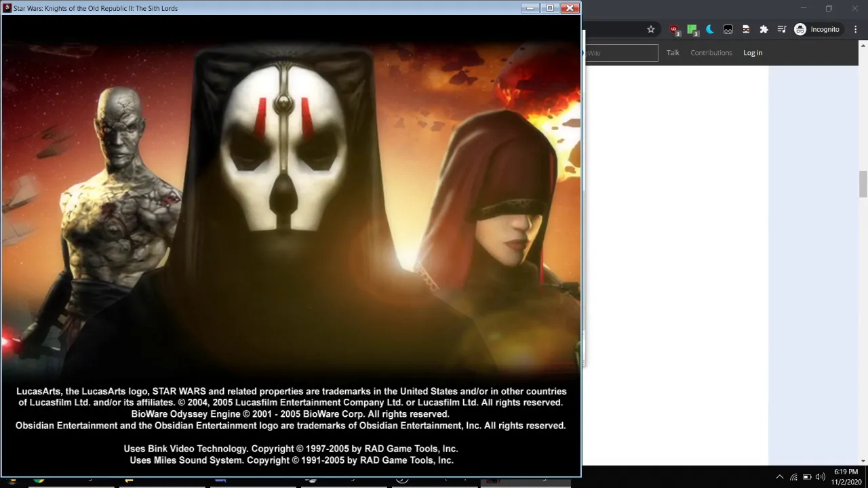Open the Talk link in wiki header
The height and width of the screenshot is (488, 868).
click(673, 53)
